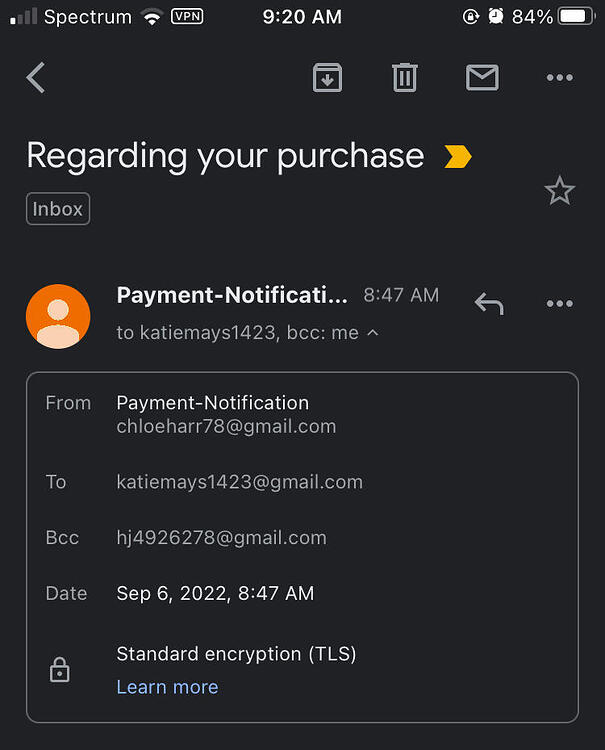The height and width of the screenshot is (750, 605).
Task: Tap the VPN status indicator
Action: [187, 17]
